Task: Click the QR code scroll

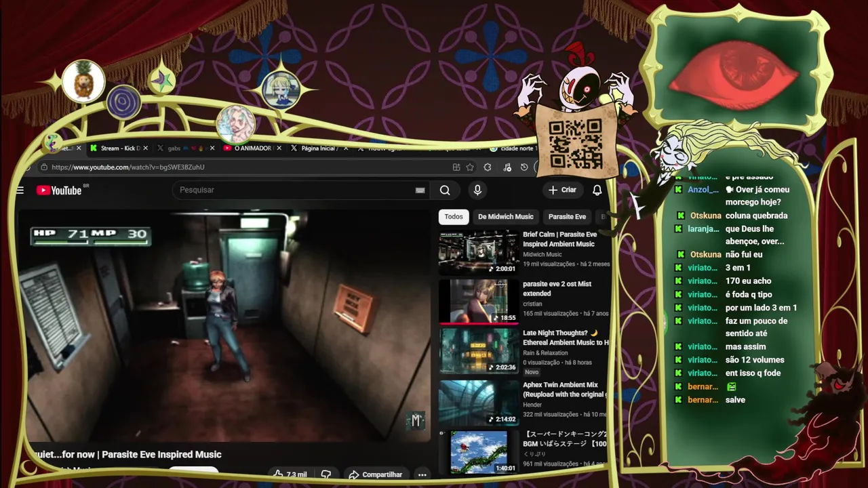Action: (x=576, y=143)
